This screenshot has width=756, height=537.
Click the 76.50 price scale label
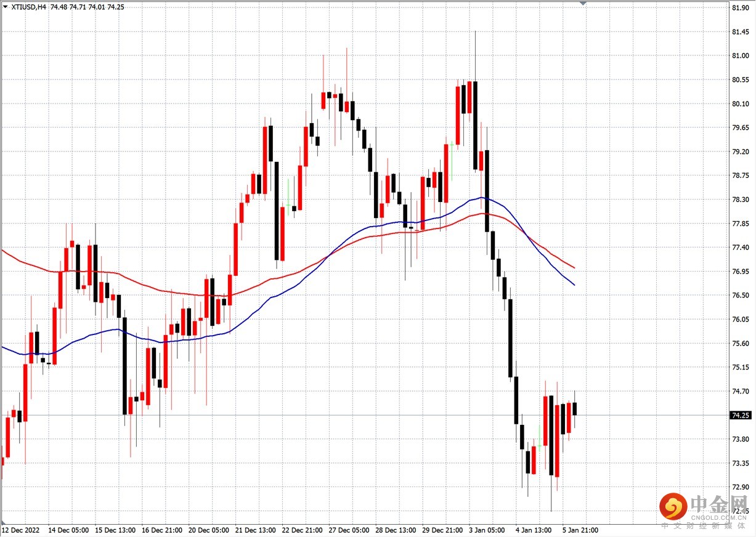tap(740, 296)
